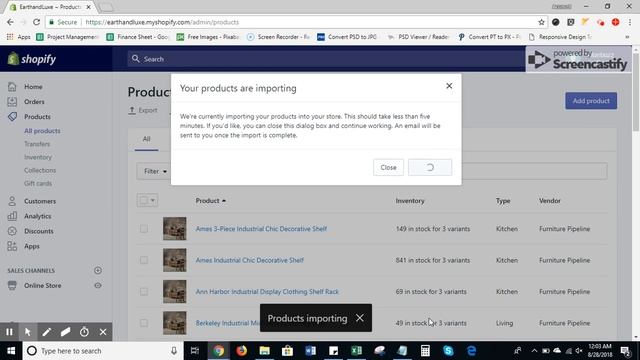Click the Home house icon
640x360 pixels.
[x=12, y=87]
